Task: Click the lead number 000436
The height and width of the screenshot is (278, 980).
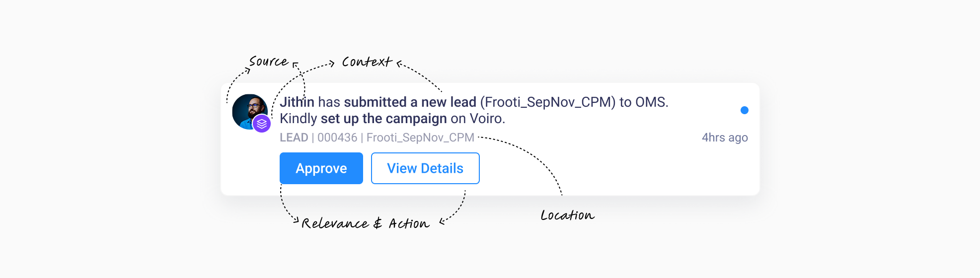Action: [337, 138]
